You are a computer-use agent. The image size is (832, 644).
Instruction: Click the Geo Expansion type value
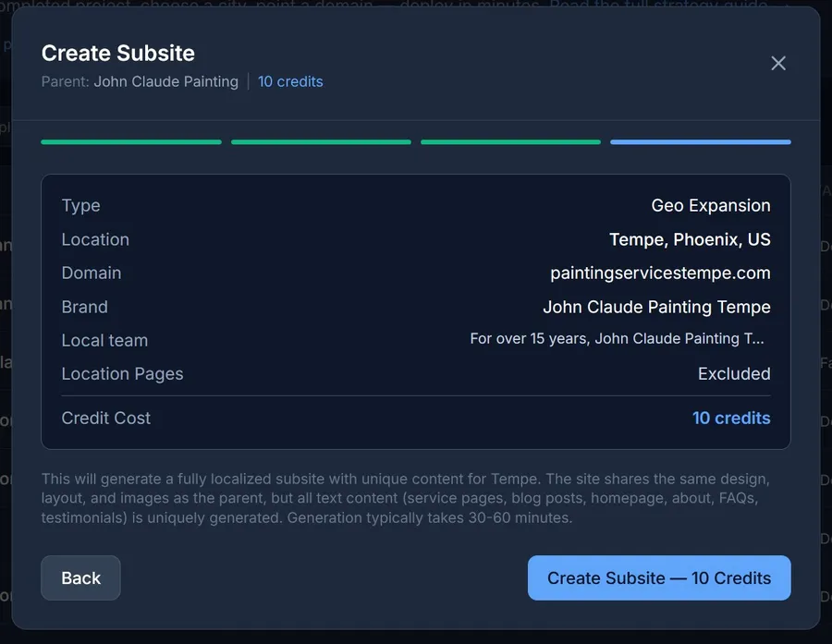point(710,205)
